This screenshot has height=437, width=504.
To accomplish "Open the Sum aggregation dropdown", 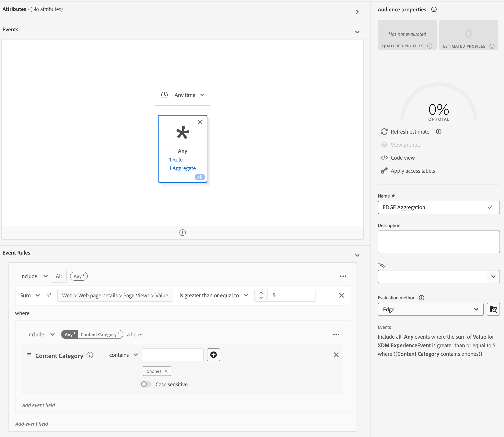I will (30, 295).
